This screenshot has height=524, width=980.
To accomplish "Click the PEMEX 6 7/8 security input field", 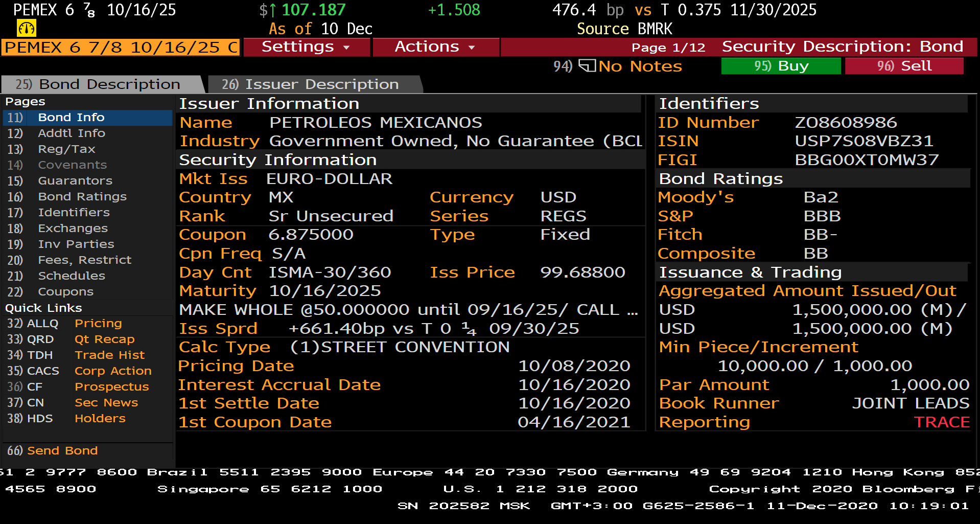I will pos(121,48).
